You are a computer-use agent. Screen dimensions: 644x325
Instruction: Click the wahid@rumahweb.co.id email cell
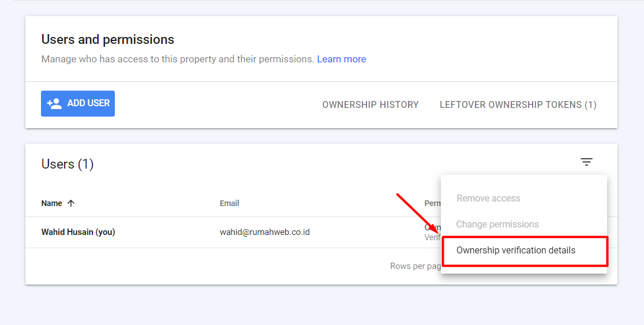click(265, 232)
